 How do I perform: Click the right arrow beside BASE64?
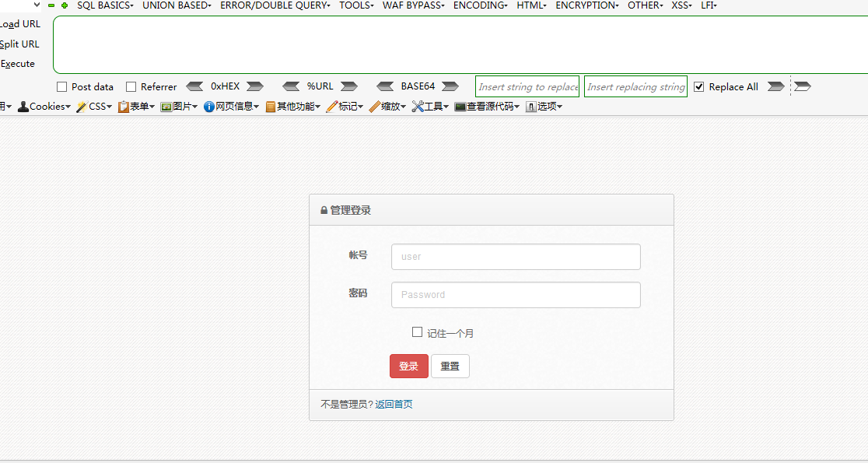click(x=450, y=86)
